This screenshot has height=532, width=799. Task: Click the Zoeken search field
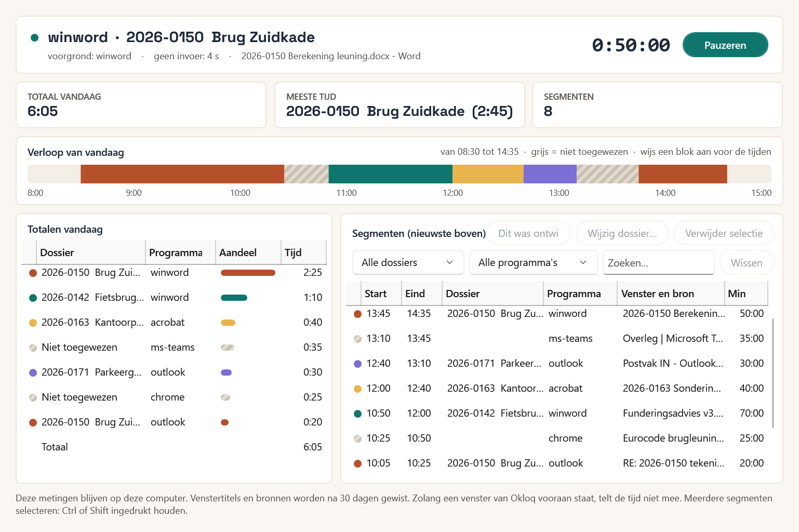[x=659, y=262]
